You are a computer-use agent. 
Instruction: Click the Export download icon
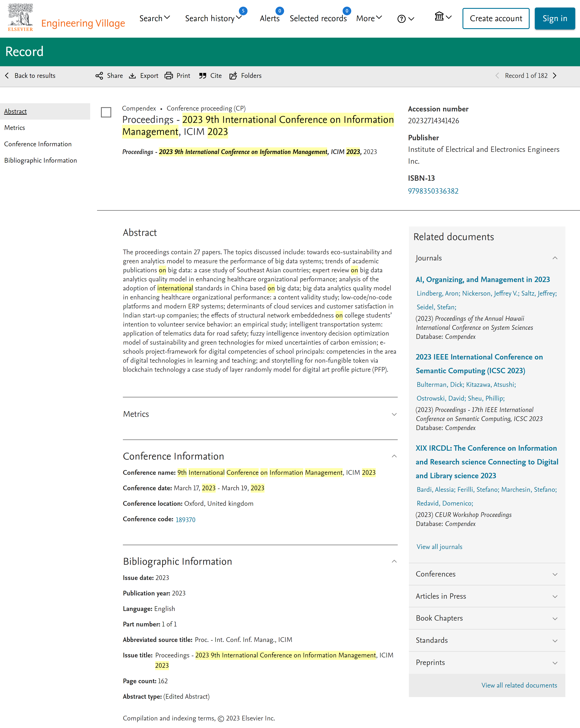(132, 76)
